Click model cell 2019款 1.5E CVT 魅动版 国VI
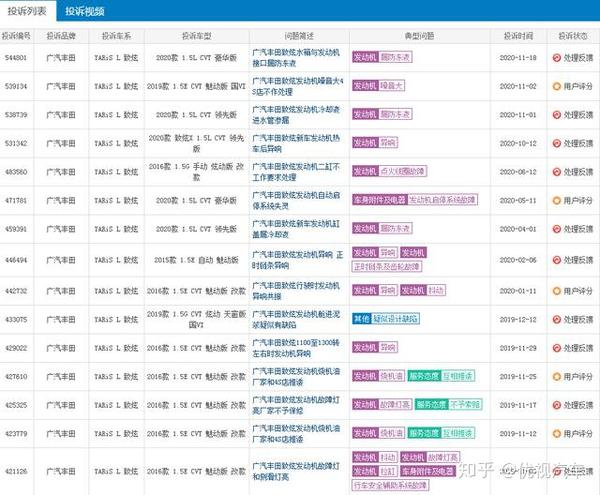The image size is (600, 495). tap(196, 86)
